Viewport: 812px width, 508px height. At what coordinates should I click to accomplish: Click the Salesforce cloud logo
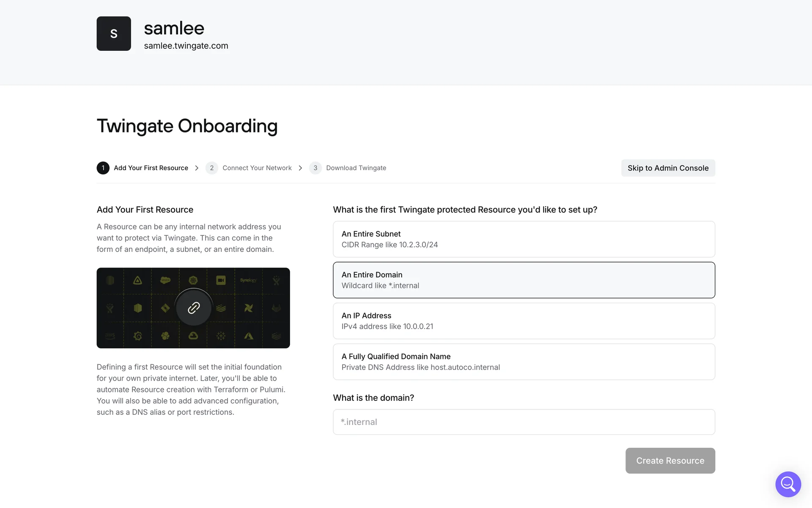click(165, 280)
